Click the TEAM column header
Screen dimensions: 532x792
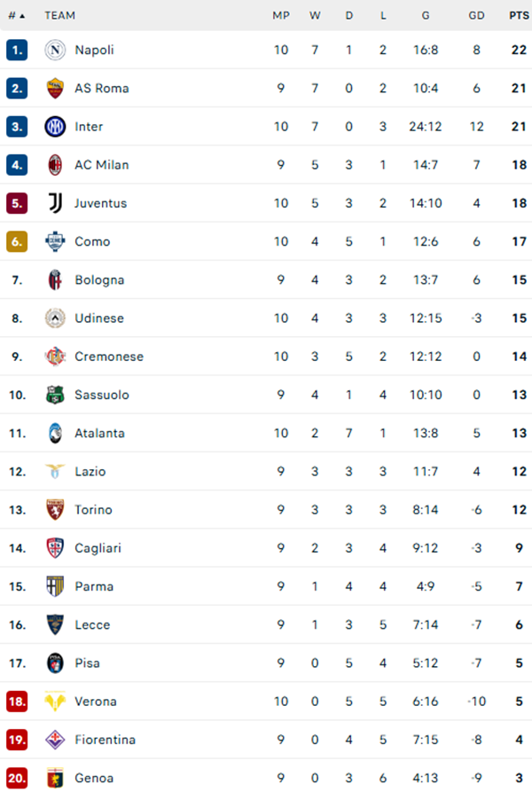coord(61,14)
